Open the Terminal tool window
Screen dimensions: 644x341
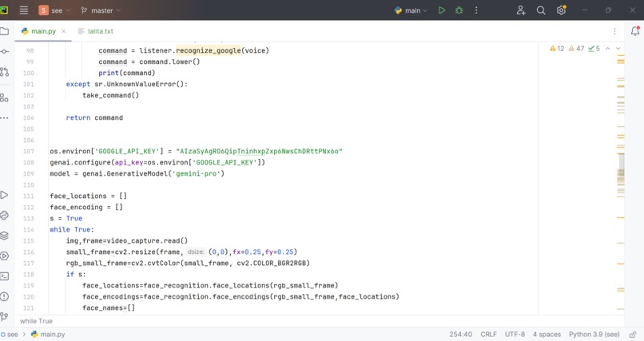pyautogui.click(x=5, y=276)
